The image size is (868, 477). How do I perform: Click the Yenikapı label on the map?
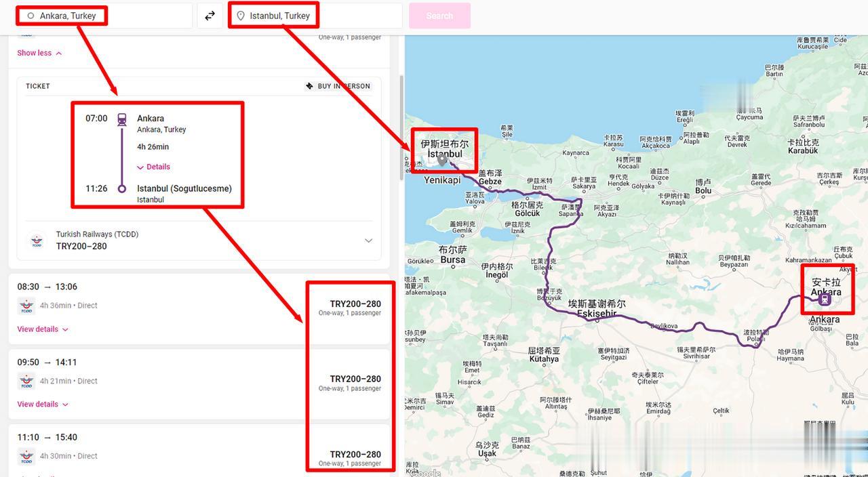(x=442, y=180)
